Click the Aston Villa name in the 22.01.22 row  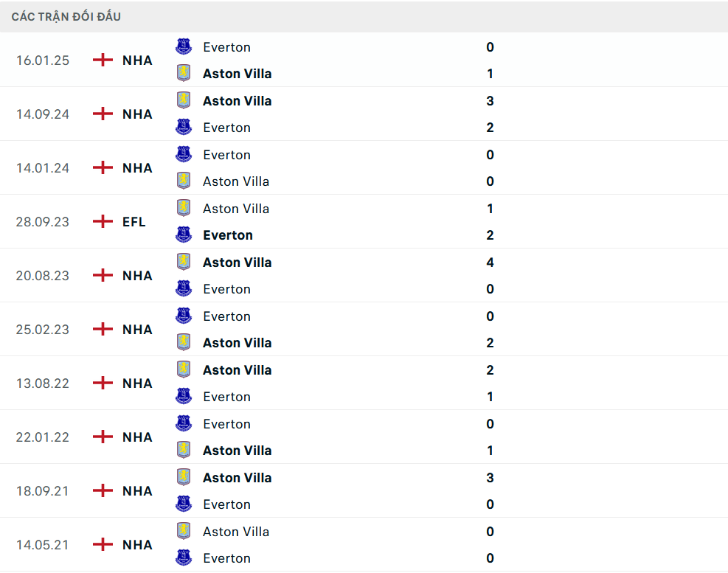(x=237, y=450)
